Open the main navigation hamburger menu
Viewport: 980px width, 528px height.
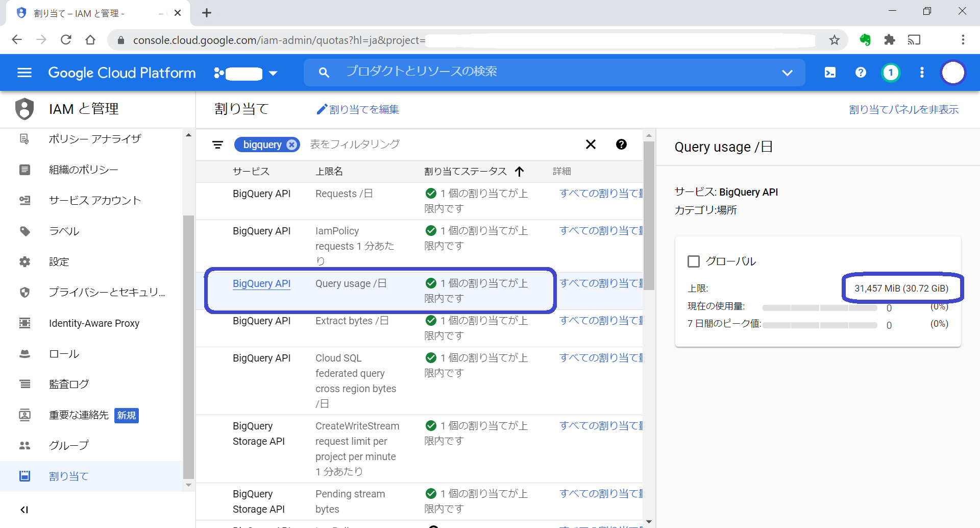[x=24, y=73]
